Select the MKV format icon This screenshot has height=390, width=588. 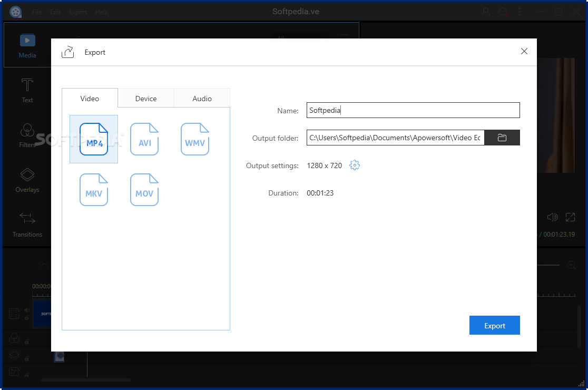[94, 190]
